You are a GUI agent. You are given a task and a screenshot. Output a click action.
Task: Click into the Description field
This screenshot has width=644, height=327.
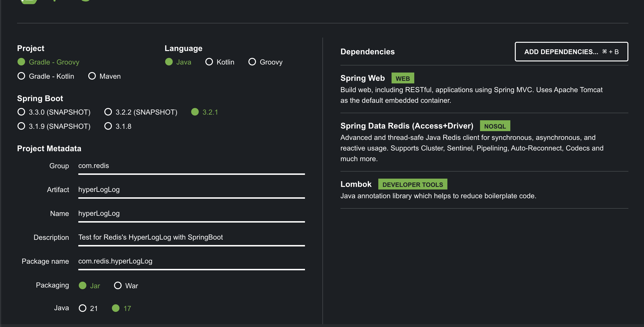pos(191,237)
